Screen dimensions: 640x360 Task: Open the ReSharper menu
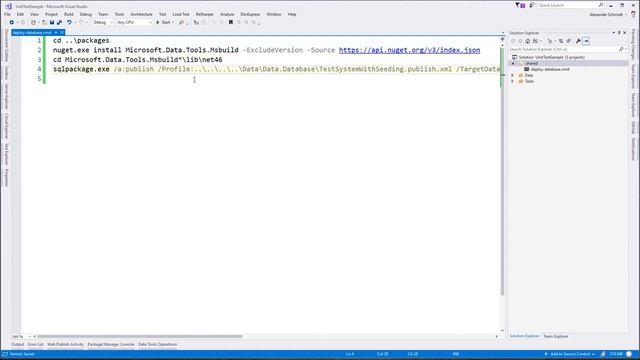tap(204, 14)
